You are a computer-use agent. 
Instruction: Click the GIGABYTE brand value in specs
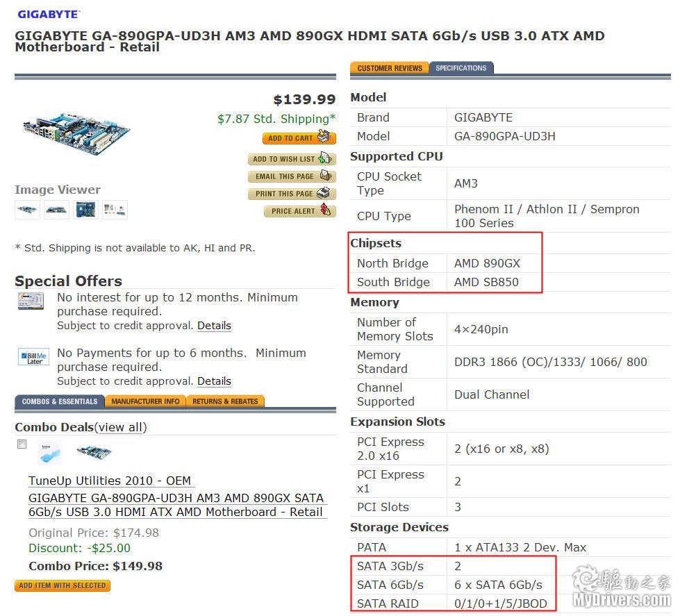point(483,118)
